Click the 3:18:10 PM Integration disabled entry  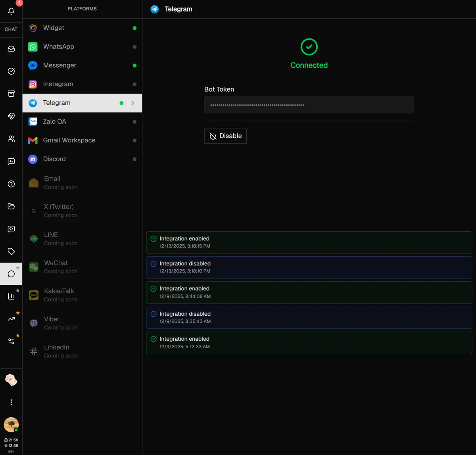(309, 267)
